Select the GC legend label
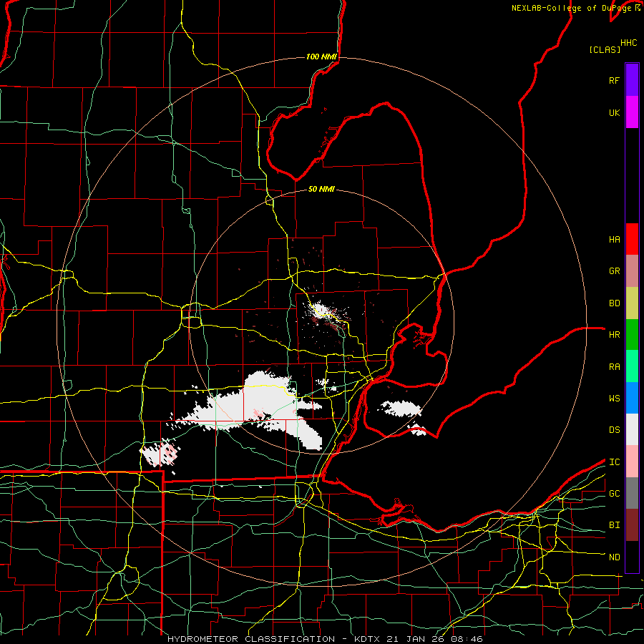Image resolution: width=644 pixels, height=644 pixels. [614, 494]
